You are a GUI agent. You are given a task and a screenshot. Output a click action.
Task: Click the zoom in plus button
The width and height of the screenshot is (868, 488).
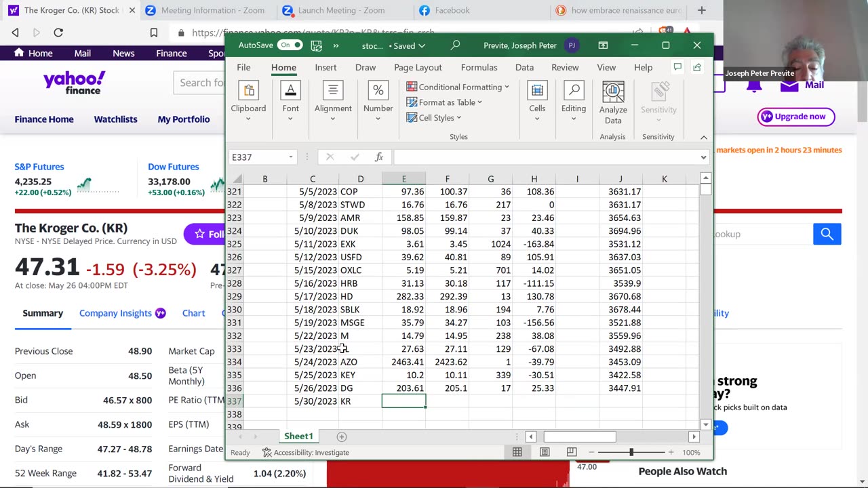click(x=671, y=452)
